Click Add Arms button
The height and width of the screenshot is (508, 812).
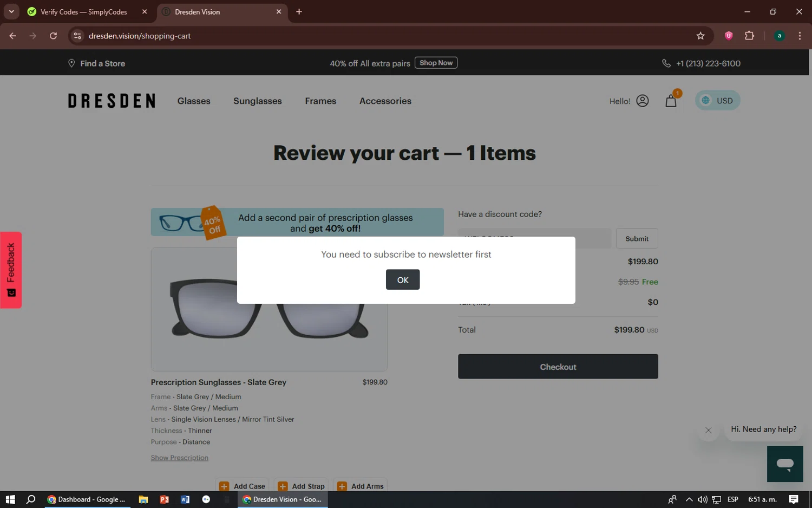pos(361,486)
